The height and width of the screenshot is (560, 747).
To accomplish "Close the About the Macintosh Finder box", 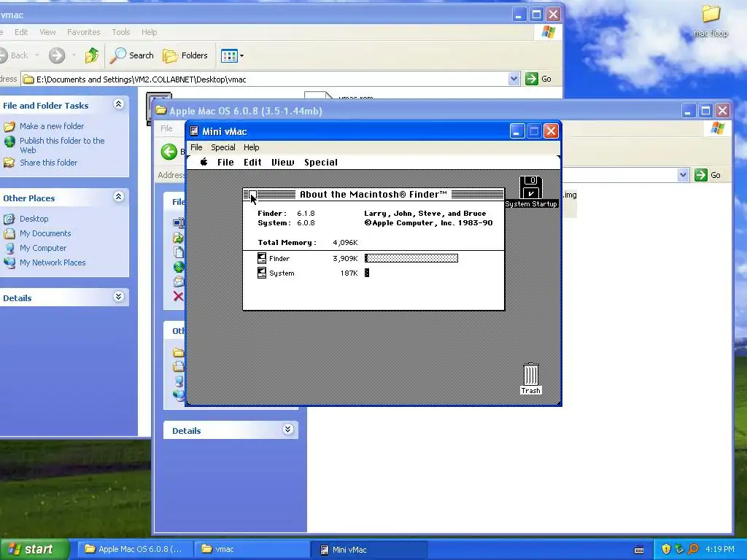I will pyautogui.click(x=252, y=194).
